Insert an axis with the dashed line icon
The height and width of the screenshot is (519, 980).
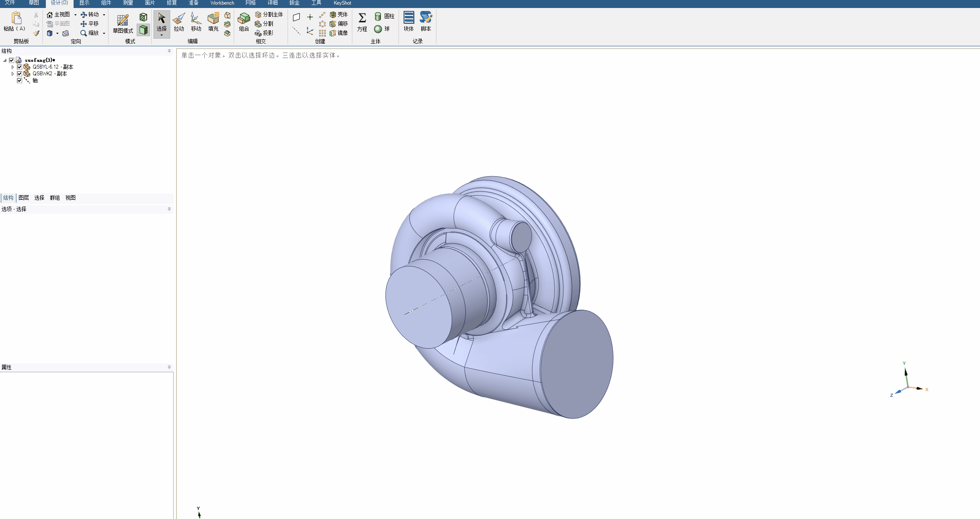pos(296,31)
